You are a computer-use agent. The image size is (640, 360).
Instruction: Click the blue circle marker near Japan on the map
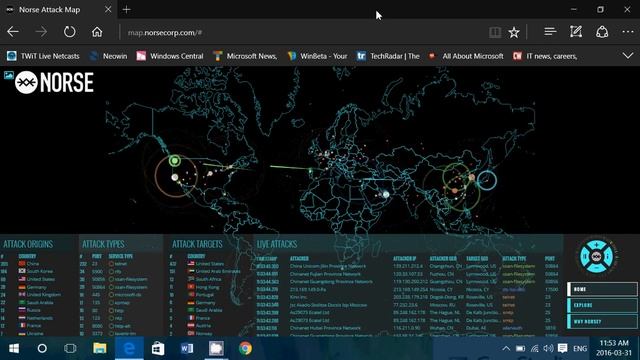click(x=487, y=180)
